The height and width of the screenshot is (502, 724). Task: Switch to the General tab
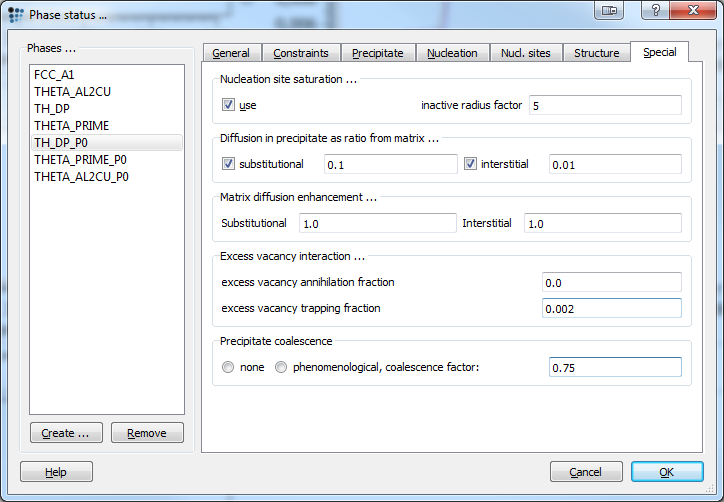click(x=231, y=53)
